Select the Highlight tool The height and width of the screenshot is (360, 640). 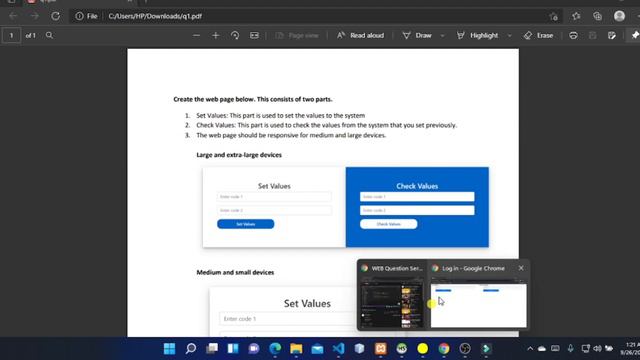point(477,36)
